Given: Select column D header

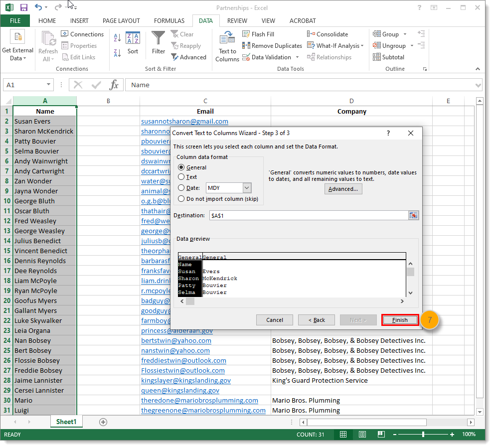Looking at the screenshot, I should click(351, 101).
